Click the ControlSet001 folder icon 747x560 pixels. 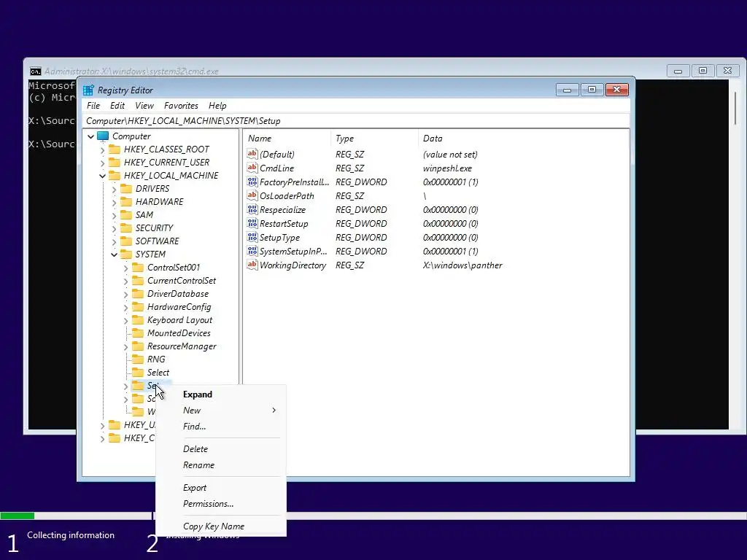(x=138, y=268)
